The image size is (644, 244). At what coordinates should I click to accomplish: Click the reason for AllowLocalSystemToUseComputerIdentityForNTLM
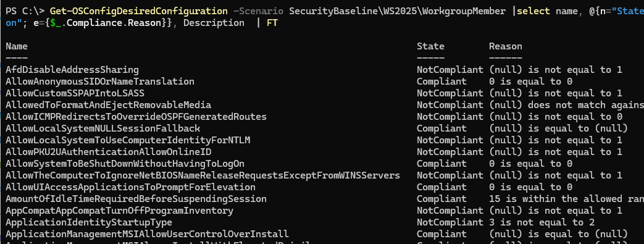(x=556, y=140)
